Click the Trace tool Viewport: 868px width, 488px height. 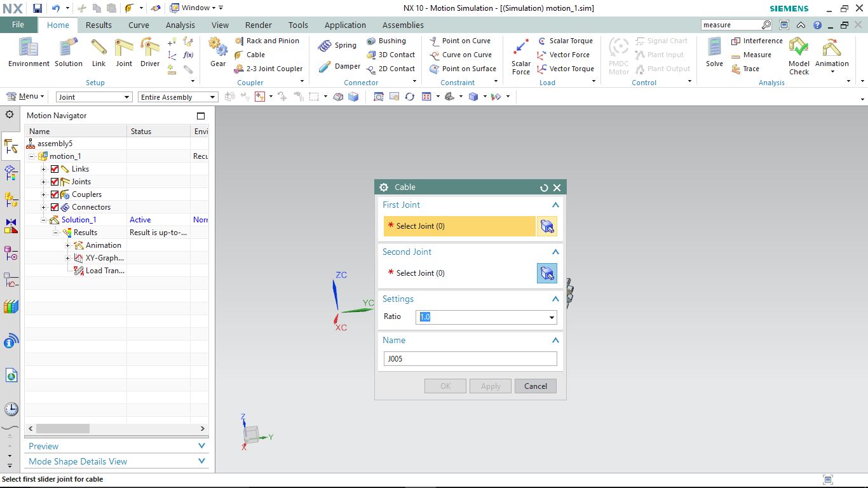[x=745, y=69]
